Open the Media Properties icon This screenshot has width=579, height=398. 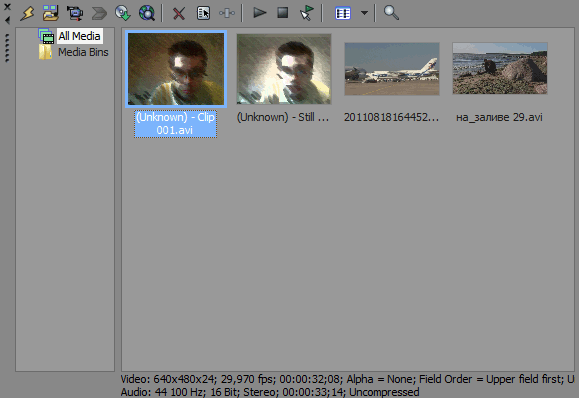203,13
